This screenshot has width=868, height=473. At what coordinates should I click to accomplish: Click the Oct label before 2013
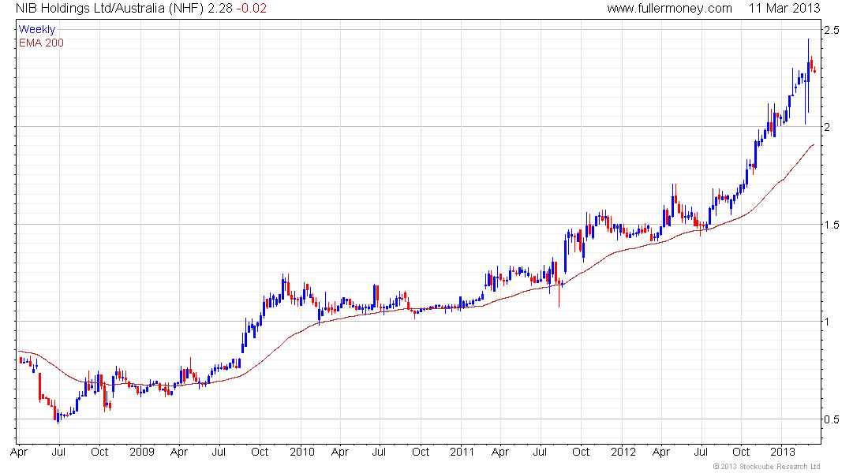pos(741,452)
